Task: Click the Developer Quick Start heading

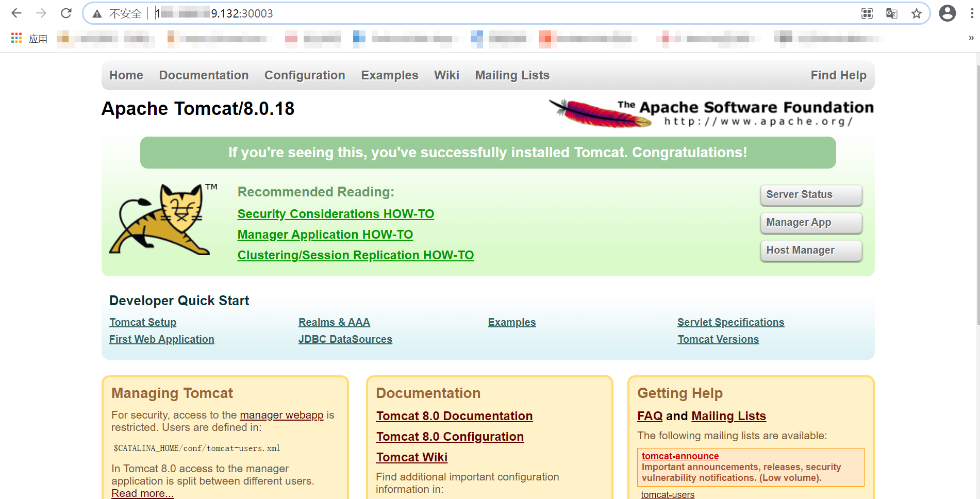Action: click(x=179, y=301)
